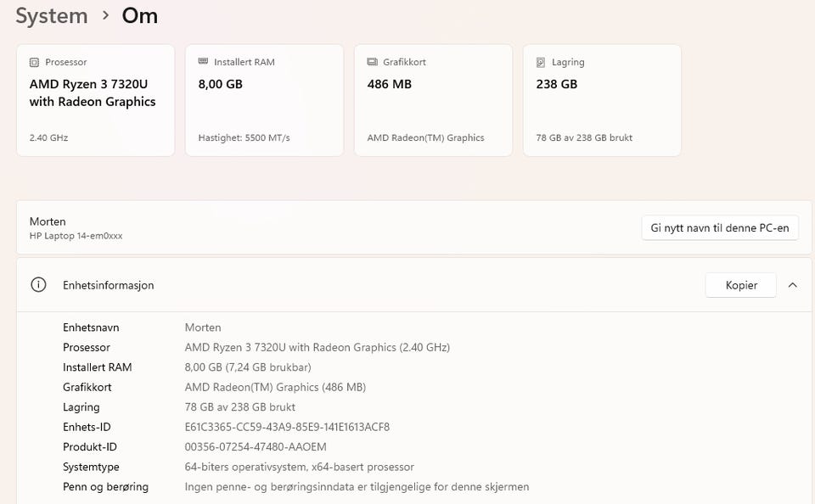Click the Enhets-ID row label
The image size is (815, 504).
[x=87, y=427]
